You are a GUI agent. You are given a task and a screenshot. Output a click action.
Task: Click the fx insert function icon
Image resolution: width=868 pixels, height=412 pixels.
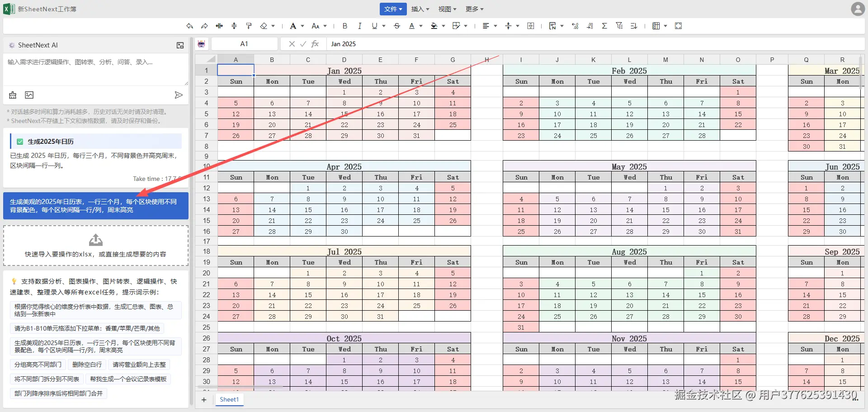pos(315,44)
